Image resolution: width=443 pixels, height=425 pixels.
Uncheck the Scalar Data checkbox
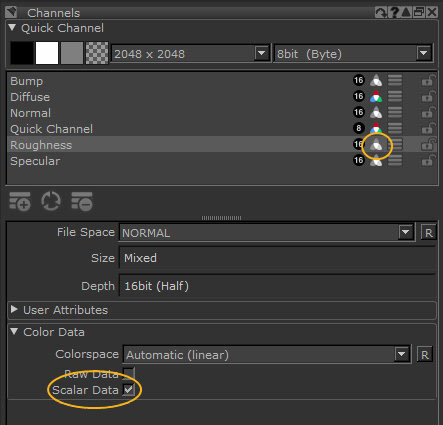pos(128,389)
